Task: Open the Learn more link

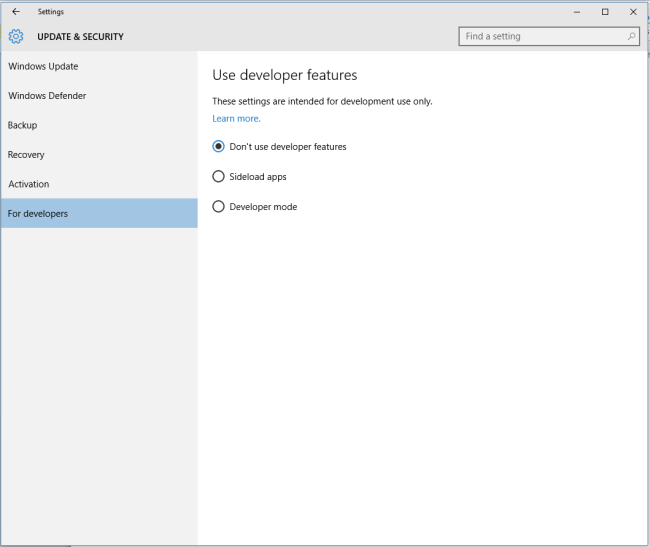Action: pyautogui.click(x=236, y=119)
